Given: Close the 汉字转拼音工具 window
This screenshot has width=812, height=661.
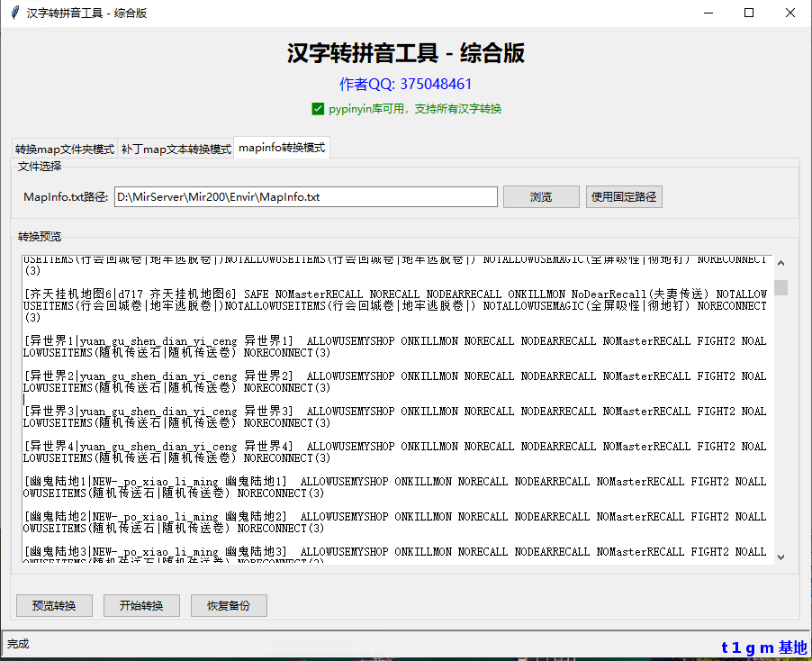Looking at the screenshot, I should (789, 13).
